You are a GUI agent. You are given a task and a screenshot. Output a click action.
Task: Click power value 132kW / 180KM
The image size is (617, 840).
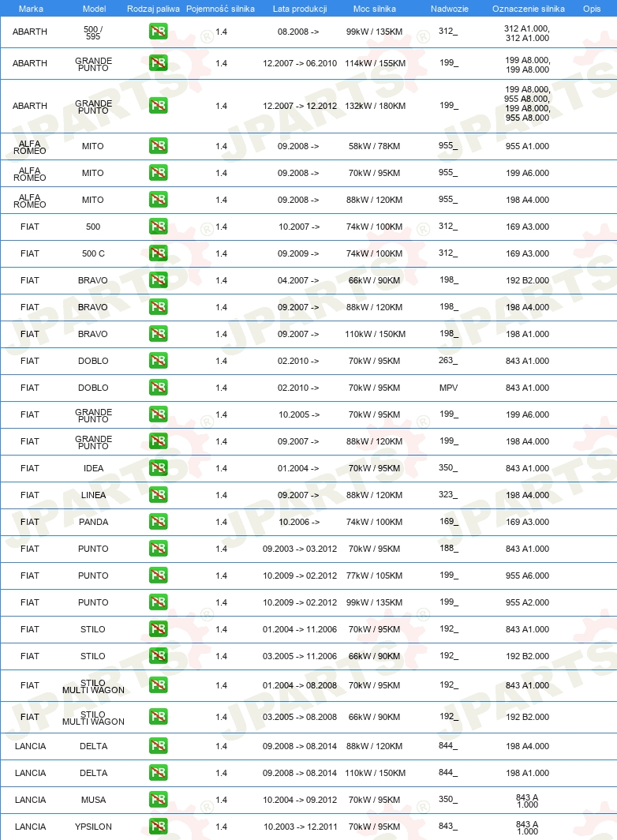pyautogui.click(x=375, y=106)
